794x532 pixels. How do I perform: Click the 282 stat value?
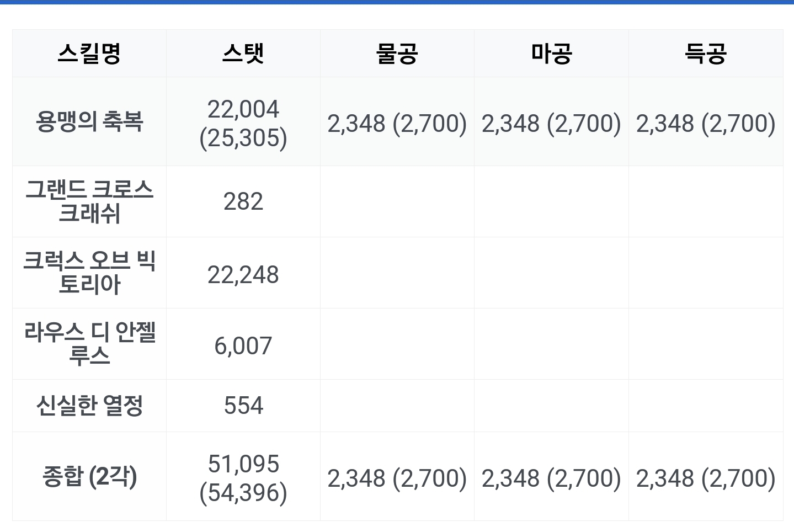243,201
